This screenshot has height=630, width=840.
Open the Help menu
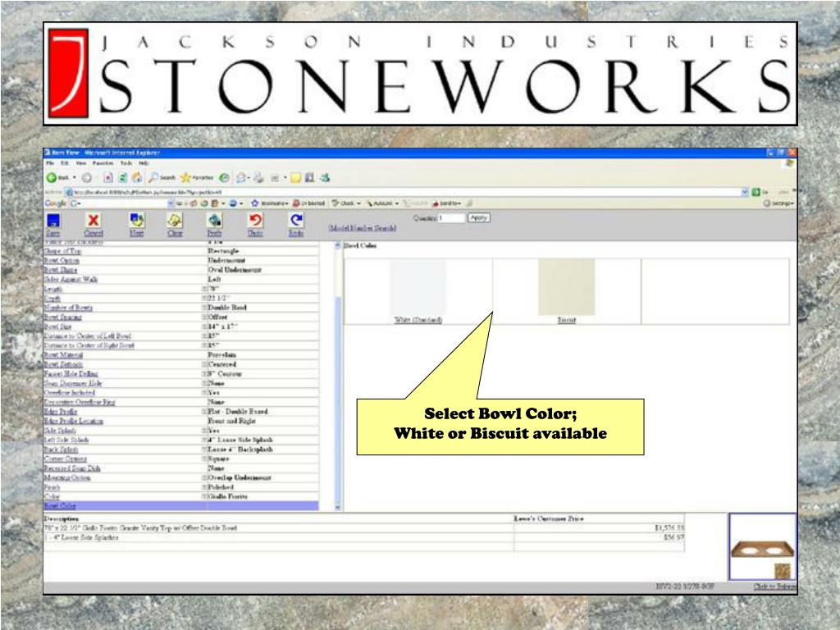pyautogui.click(x=144, y=163)
